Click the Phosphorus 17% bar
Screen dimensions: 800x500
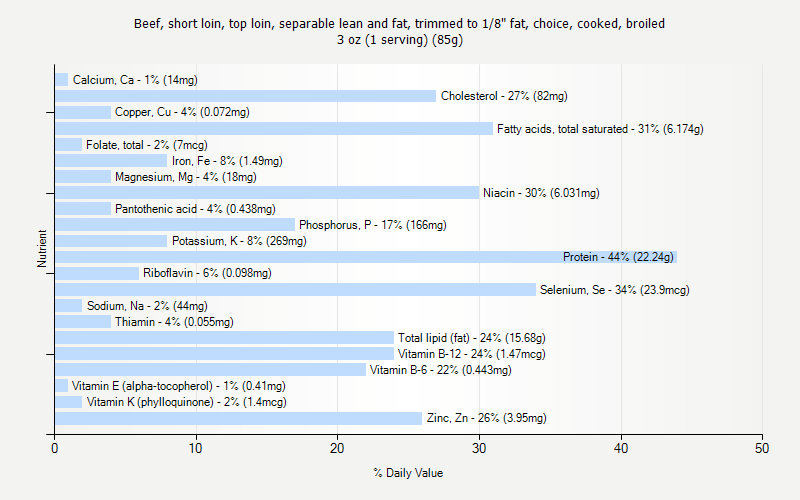pyautogui.click(x=175, y=225)
